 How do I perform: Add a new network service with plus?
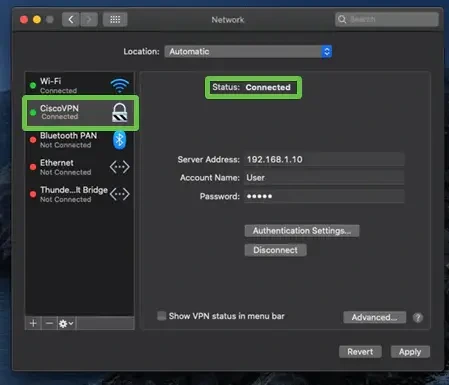click(x=33, y=323)
